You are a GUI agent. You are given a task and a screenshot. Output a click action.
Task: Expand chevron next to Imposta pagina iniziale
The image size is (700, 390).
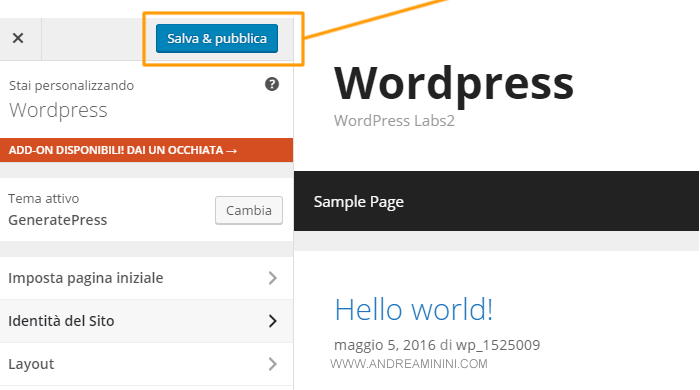coord(273,278)
